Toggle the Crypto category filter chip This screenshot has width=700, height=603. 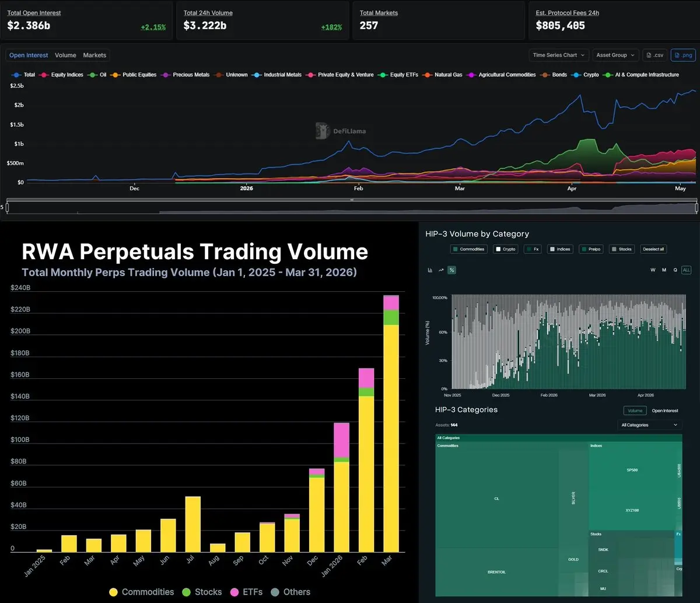(x=506, y=249)
